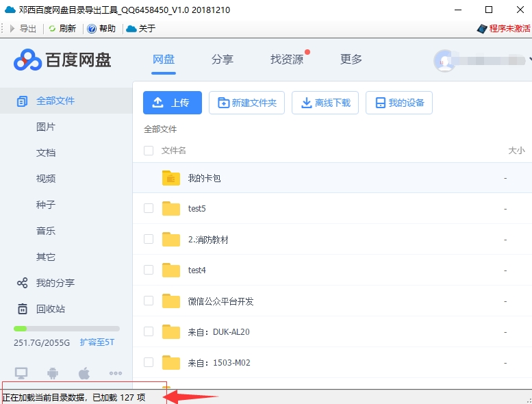Check the select-all checkbox beside 文件名
Viewport: 532px width, 404px height.
149,151
